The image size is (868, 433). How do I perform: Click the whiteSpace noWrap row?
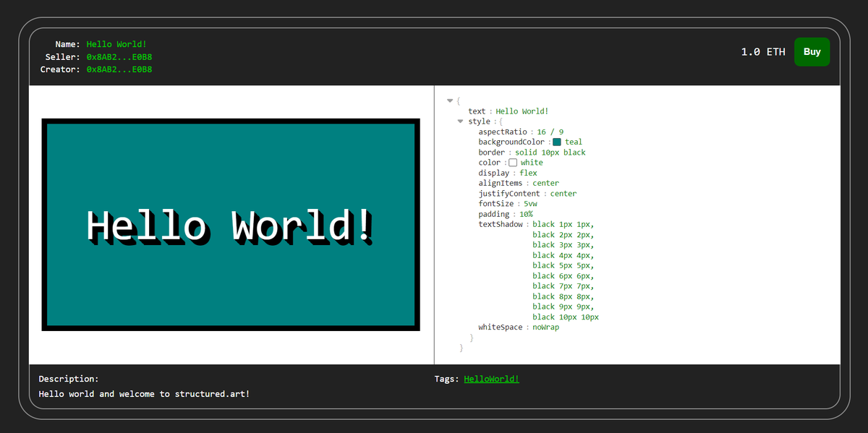coord(519,327)
